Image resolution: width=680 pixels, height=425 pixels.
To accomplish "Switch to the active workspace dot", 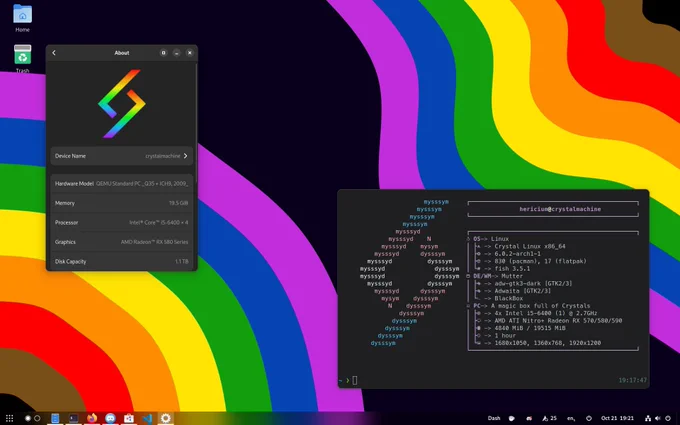I will point(28,418).
